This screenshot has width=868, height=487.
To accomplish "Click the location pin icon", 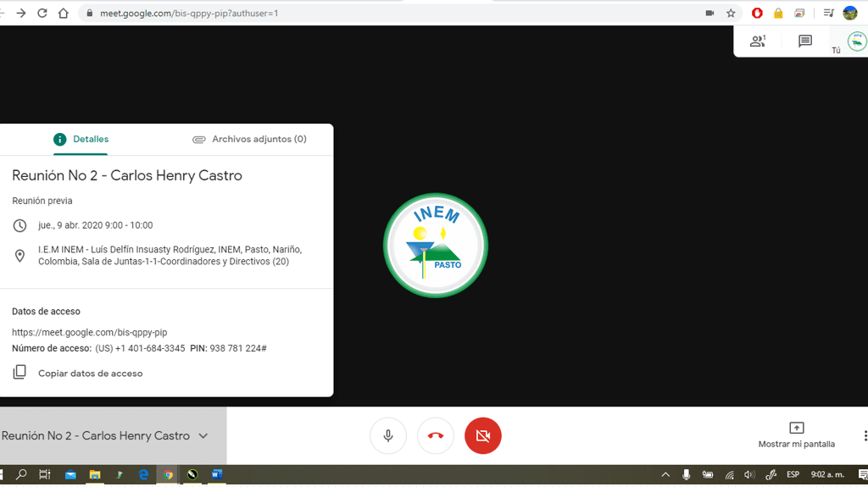I will click(19, 256).
